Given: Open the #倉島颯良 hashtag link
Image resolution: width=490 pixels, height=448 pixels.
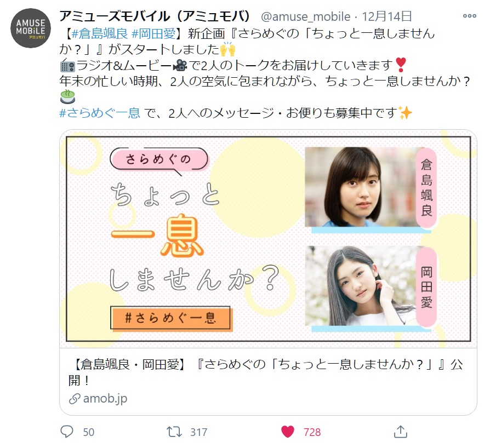Looking at the screenshot, I should coord(100,33).
